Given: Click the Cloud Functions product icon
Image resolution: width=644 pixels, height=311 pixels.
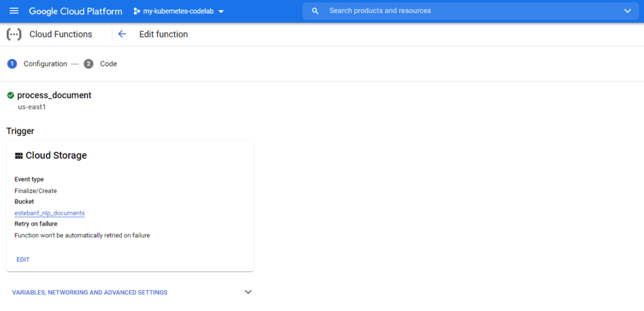Looking at the screenshot, I should click(x=14, y=35).
